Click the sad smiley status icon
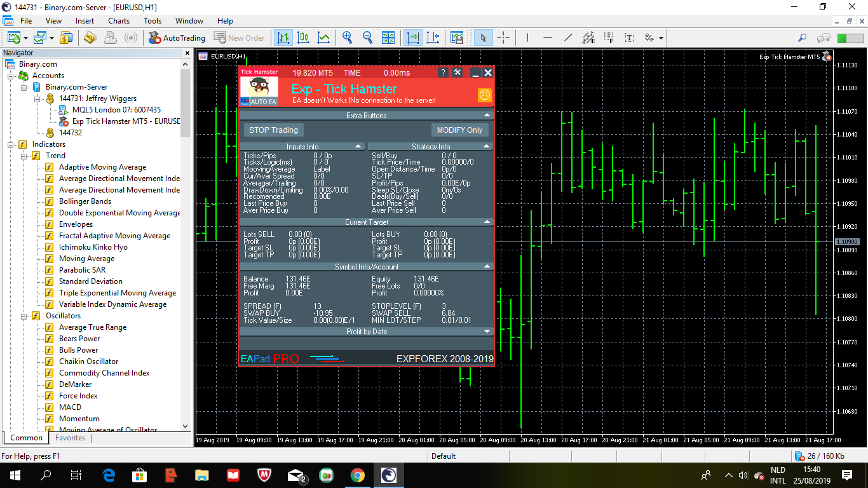Image resolution: width=868 pixels, height=488 pixels. (x=484, y=95)
